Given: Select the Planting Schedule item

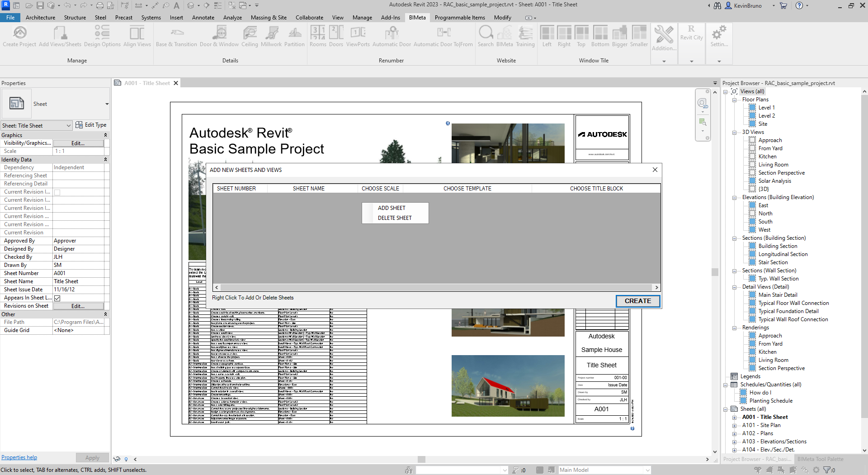Looking at the screenshot, I should 771,401.
